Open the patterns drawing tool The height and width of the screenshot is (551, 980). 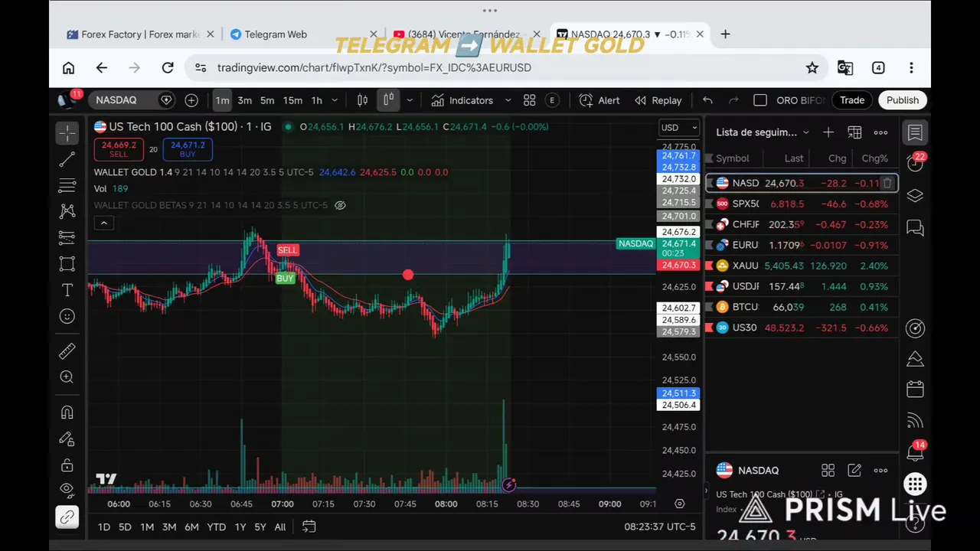click(67, 211)
